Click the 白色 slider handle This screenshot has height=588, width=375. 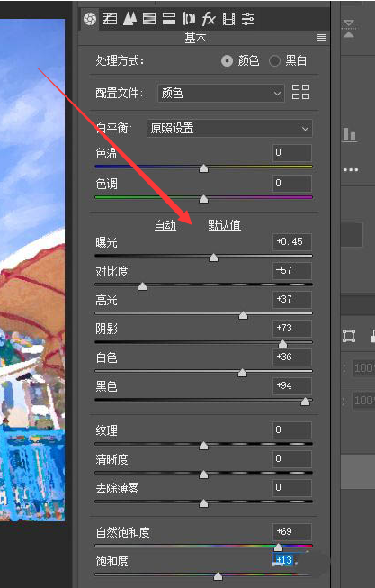(243, 373)
